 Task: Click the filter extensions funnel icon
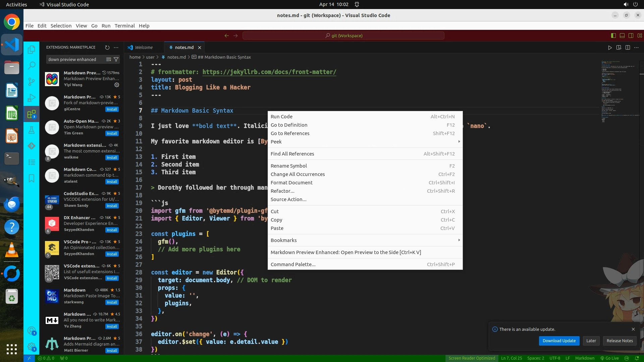pyautogui.click(x=116, y=59)
